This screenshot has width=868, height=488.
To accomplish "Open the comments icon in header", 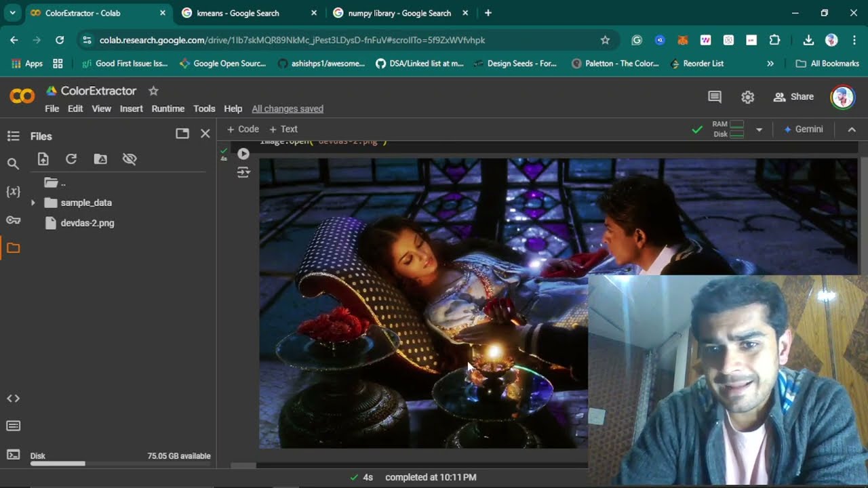I will click(715, 97).
